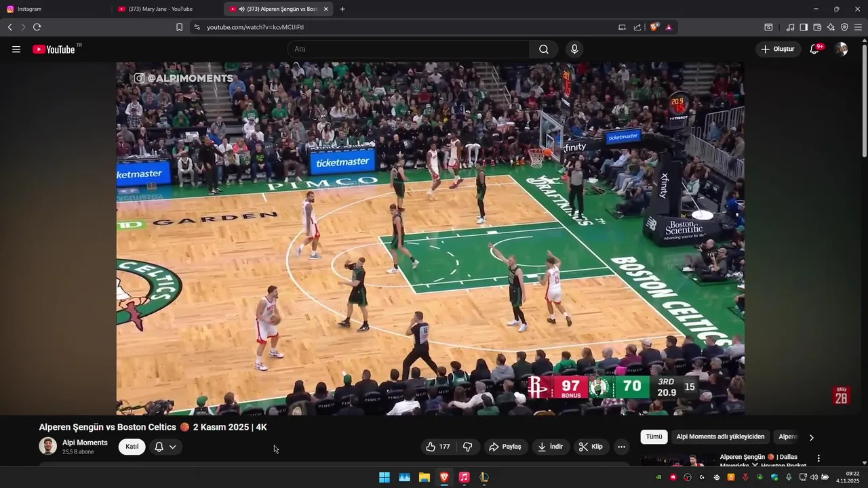This screenshot has width=868, height=488.
Task: Open the YouTube notifications bell
Action: click(x=815, y=49)
